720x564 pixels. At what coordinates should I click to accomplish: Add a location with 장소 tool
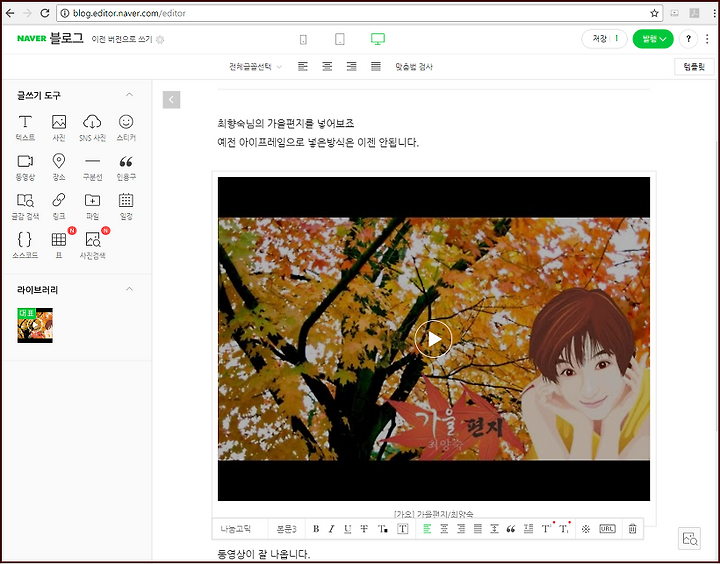[x=59, y=167]
